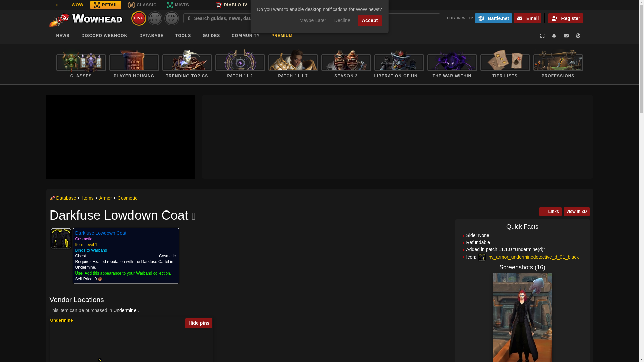Screen dimensions: 644x362
Task: Select the Classic game version
Action: [142, 5]
